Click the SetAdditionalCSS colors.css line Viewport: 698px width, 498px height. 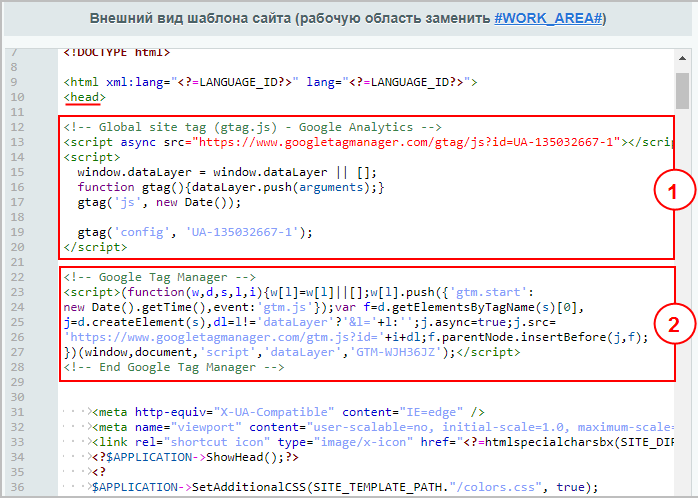click(345, 487)
